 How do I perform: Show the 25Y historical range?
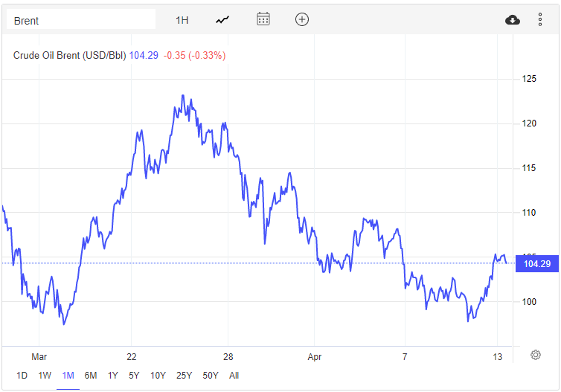click(x=184, y=376)
